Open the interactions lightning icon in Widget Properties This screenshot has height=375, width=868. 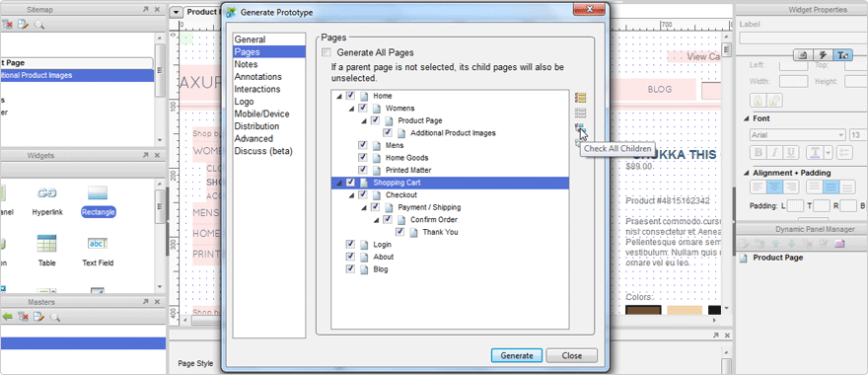coord(823,55)
